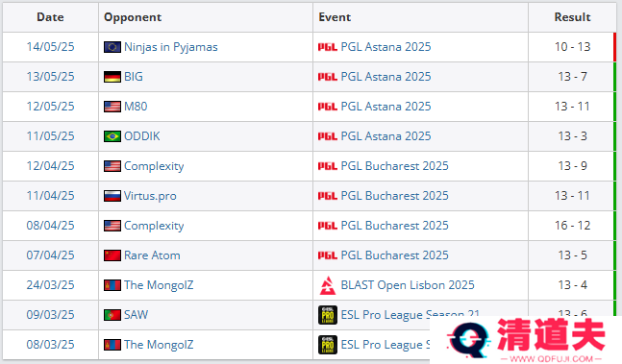Screen dimensions: 622x364
Task: Click the BLAST logo beside Open Lisbon 2025
Action: tap(328, 285)
